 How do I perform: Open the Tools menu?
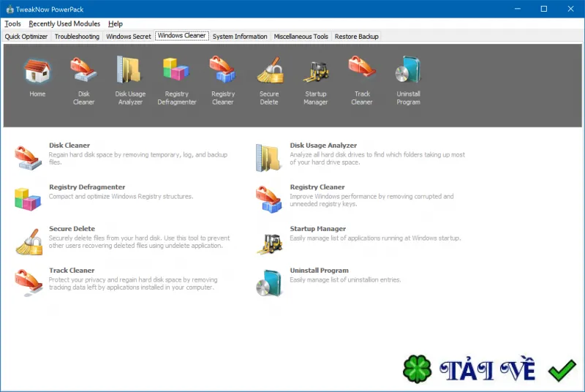pyautogui.click(x=12, y=24)
